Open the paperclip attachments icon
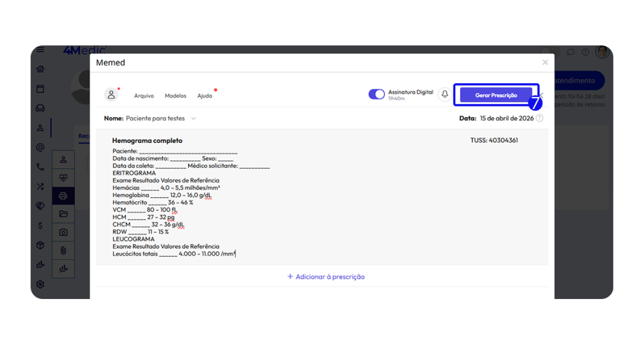 (x=63, y=251)
